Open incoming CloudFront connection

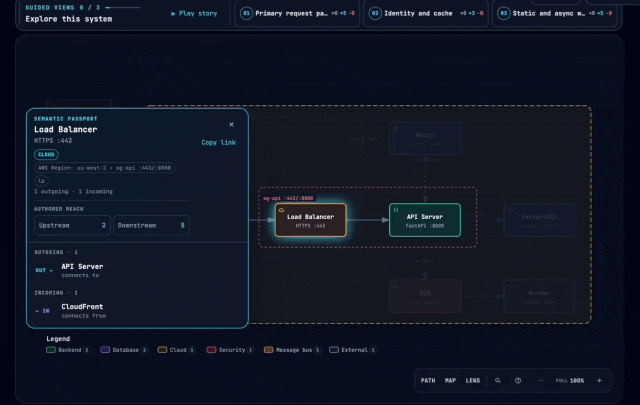click(137, 311)
